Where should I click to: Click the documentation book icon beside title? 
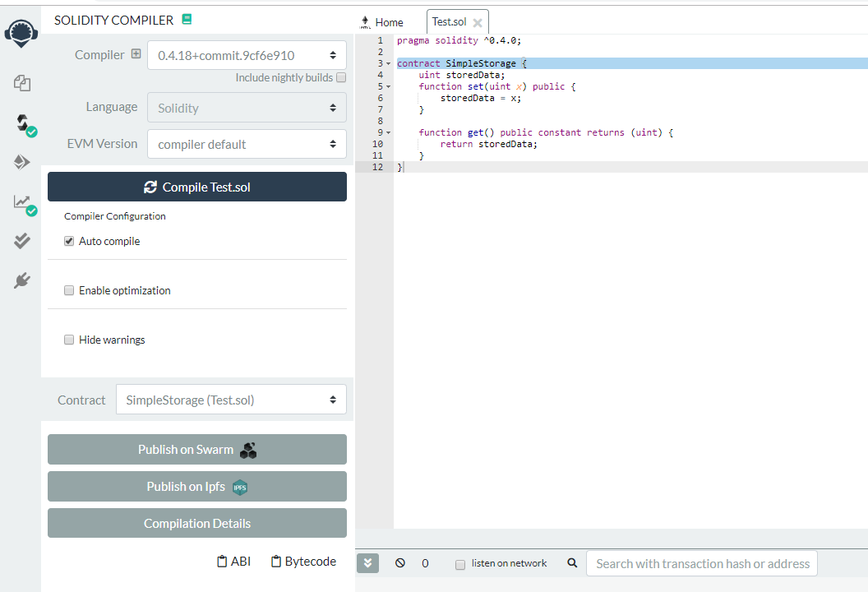tap(187, 20)
